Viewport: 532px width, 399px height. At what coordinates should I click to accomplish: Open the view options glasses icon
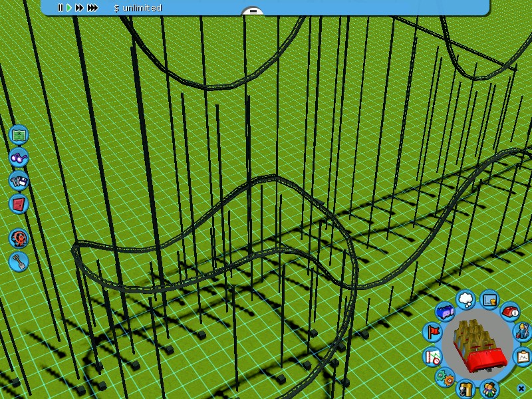[x=19, y=158]
